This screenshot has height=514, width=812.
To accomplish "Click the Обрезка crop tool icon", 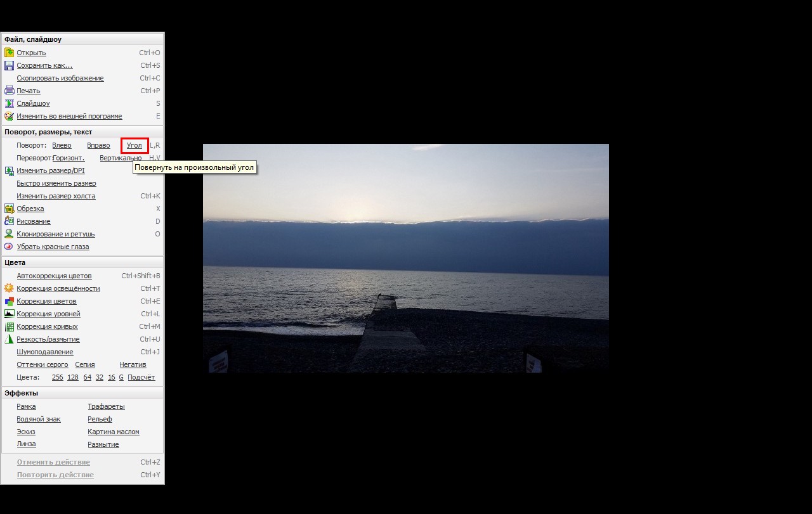I will [9, 209].
